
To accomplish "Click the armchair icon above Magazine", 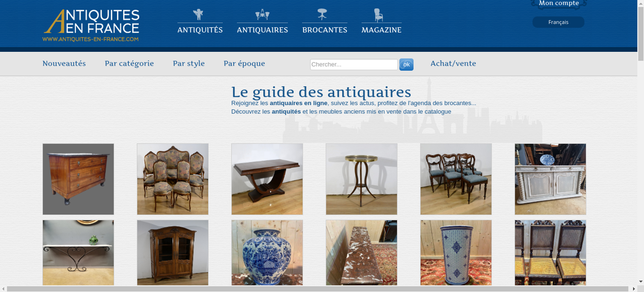I will pos(378,15).
